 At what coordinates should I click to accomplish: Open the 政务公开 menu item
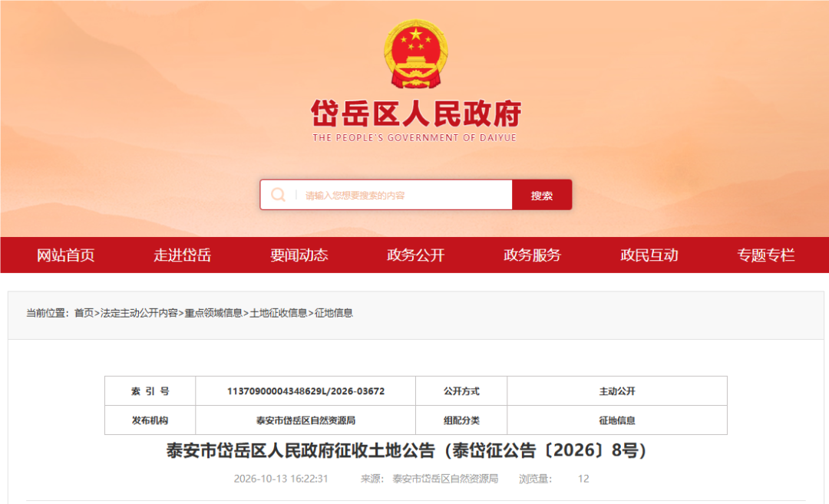click(415, 255)
